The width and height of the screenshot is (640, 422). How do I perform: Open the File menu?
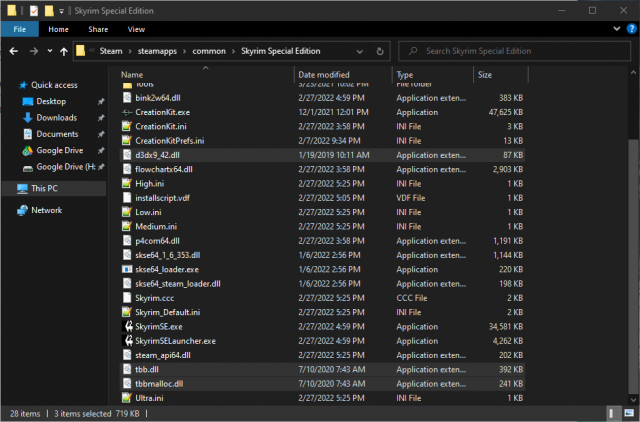pyautogui.click(x=19, y=29)
